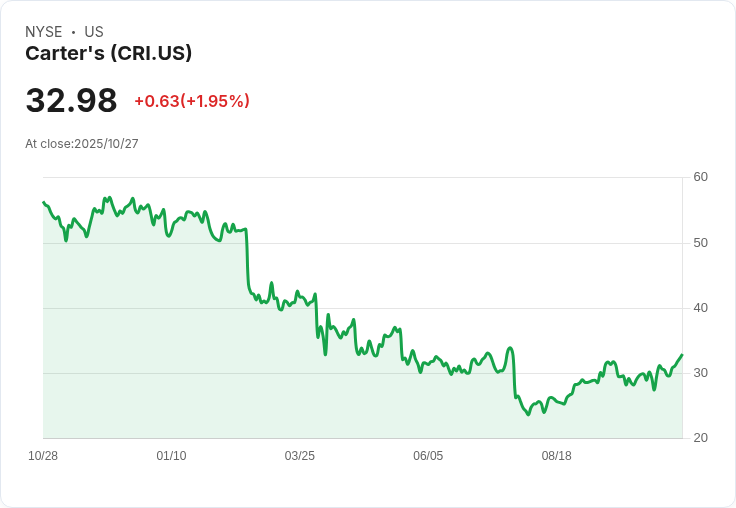The image size is (736, 508).
Task: Select the 03/25 date marker
Action: [x=299, y=456]
